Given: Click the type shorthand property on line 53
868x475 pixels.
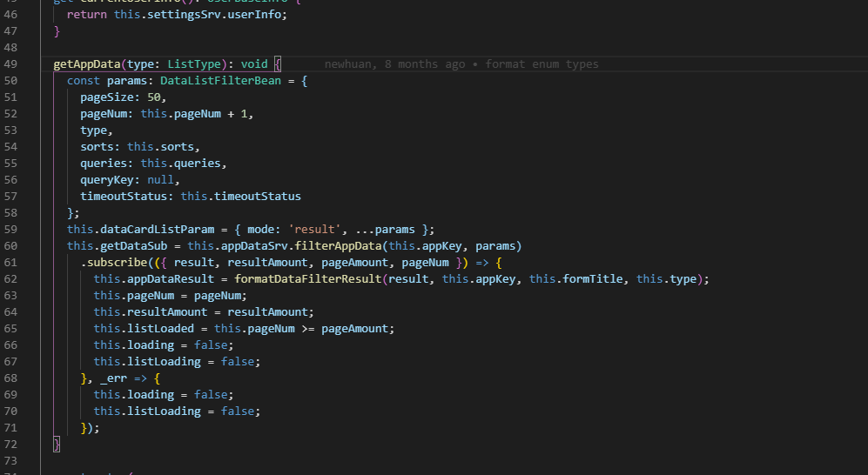Looking at the screenshot, I should click(x=93, y=130).
